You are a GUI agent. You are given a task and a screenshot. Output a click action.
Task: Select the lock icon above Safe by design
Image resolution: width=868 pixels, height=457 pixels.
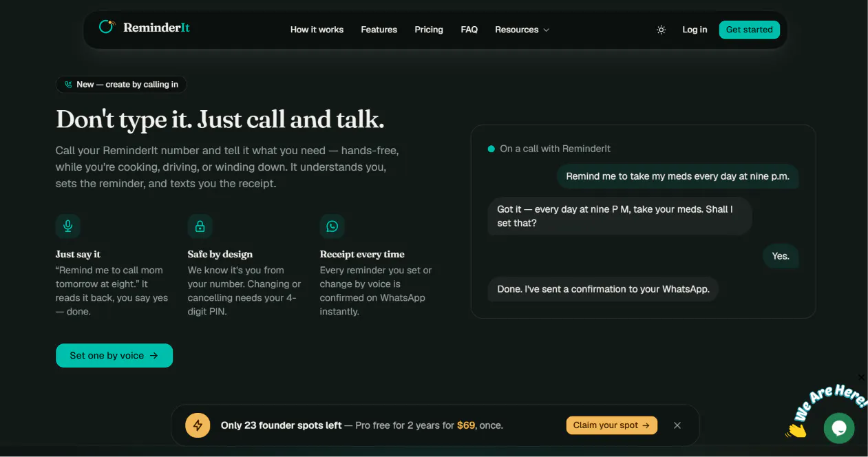coord(200,226)
